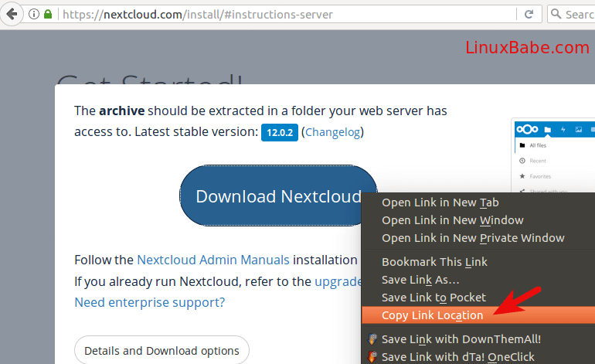This screenshot has height=364, width=595.
Task: Click the dTa! OneClick icon in context menu
Action: coord(372,356)
